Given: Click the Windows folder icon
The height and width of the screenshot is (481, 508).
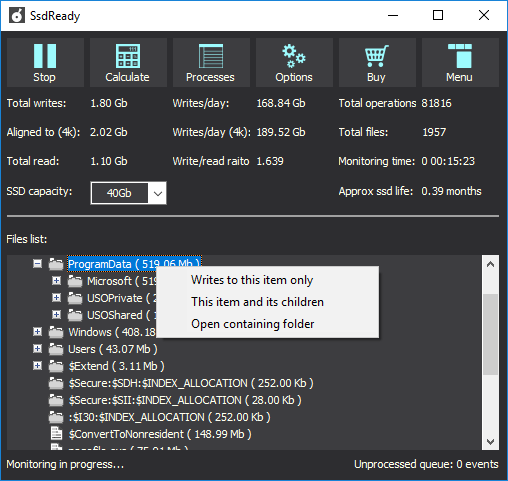Looking at the screenshot, I should [x=56, y=332].
